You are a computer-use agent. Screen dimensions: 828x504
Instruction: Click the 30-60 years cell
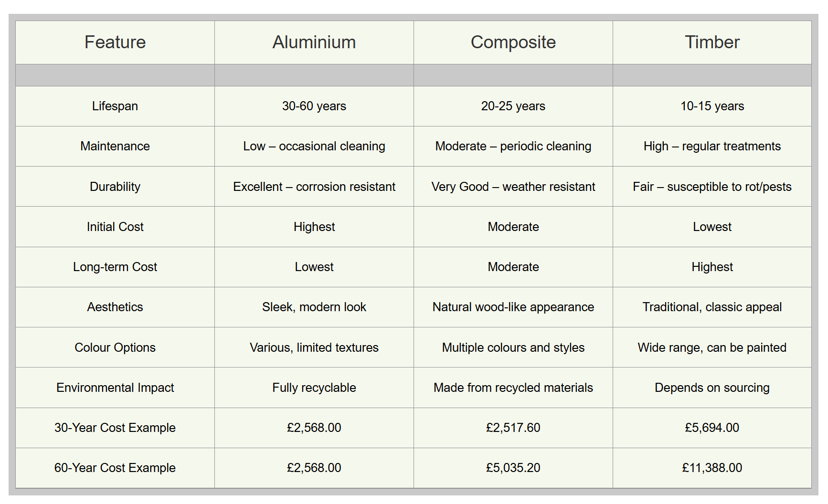click(x=314, y=106)
